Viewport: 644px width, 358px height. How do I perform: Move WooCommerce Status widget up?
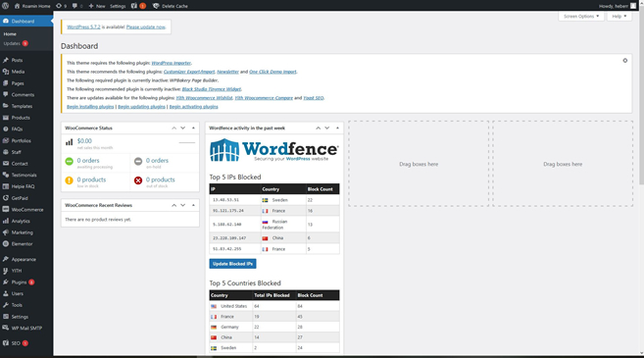click(x=174, y=128)
